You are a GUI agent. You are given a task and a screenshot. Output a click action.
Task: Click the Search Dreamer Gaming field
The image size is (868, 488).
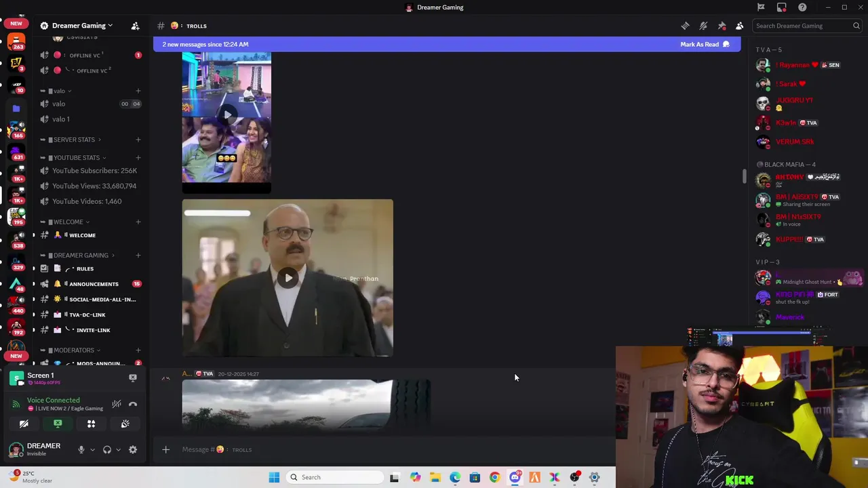(807, 26)
